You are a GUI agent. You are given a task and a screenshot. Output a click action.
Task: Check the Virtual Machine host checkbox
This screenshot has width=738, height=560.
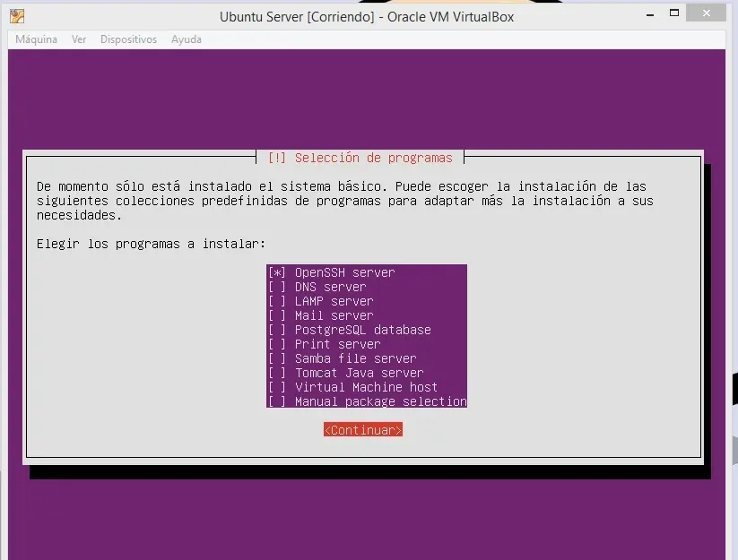[277, 387]
